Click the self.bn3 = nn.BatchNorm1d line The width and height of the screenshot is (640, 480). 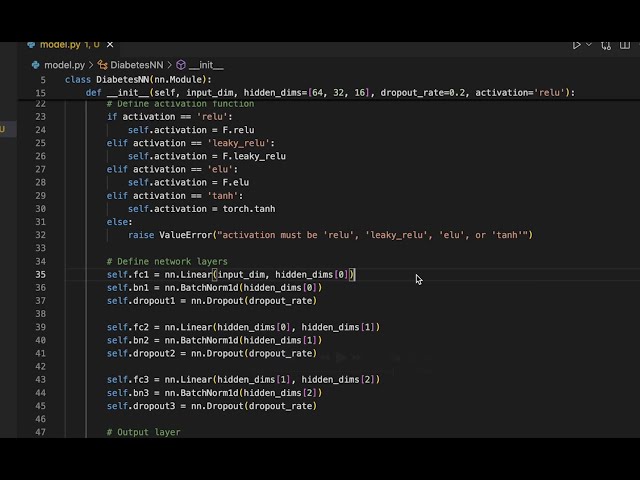pos(214,393)
